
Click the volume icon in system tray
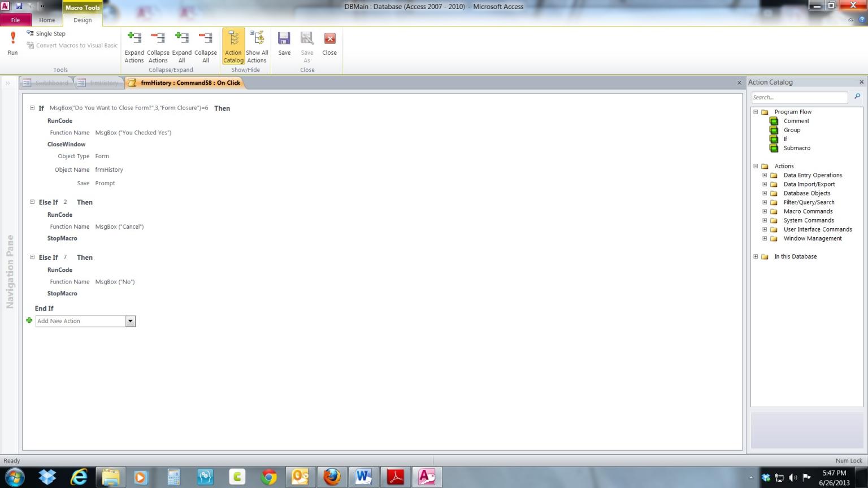pyautogui.click(x=793, y=477)
